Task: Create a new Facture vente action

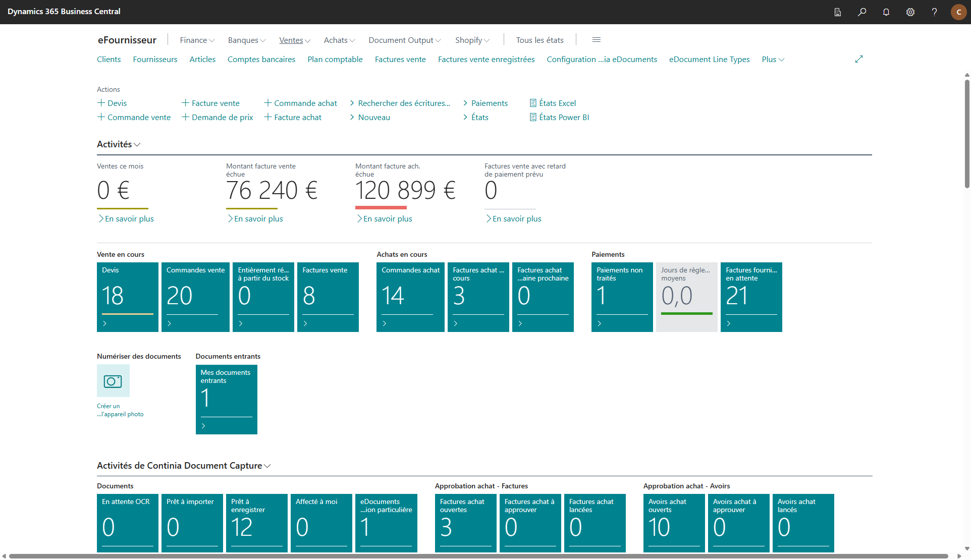Action: [210, 103]
